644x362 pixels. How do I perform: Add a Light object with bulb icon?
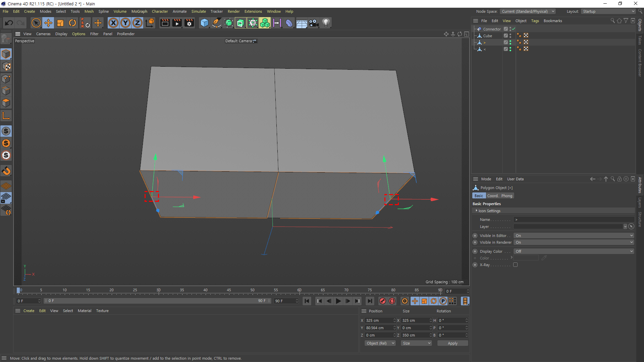(326, 23)
